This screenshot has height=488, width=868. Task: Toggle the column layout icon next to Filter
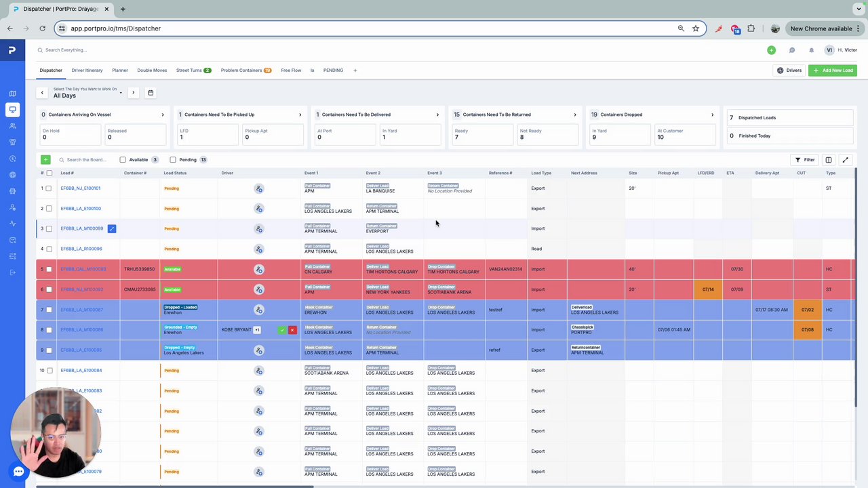[x=829, y=160]
